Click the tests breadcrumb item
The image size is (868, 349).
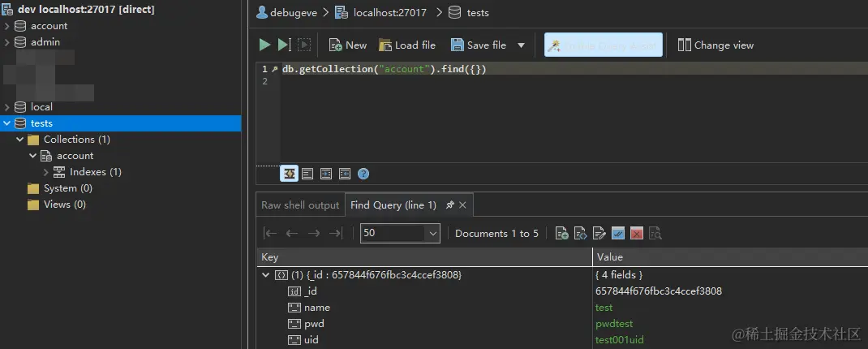pos(469,12)
